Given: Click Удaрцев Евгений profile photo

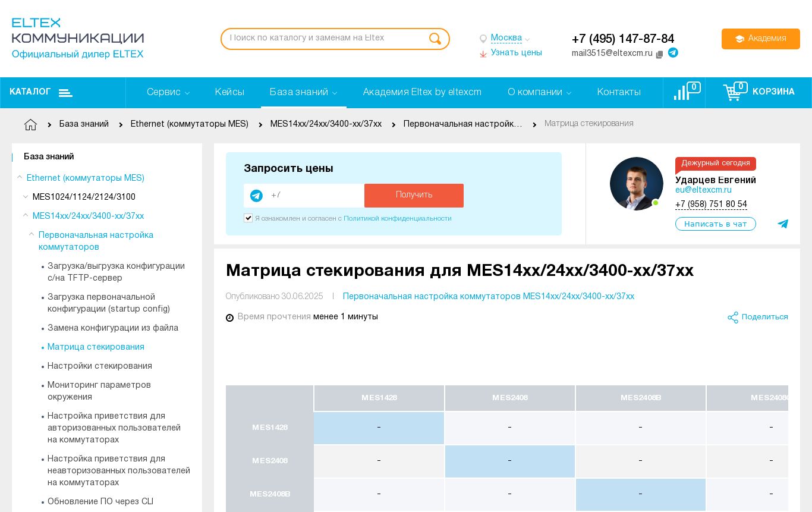Looking at the screenshot, I should [637, 184].
